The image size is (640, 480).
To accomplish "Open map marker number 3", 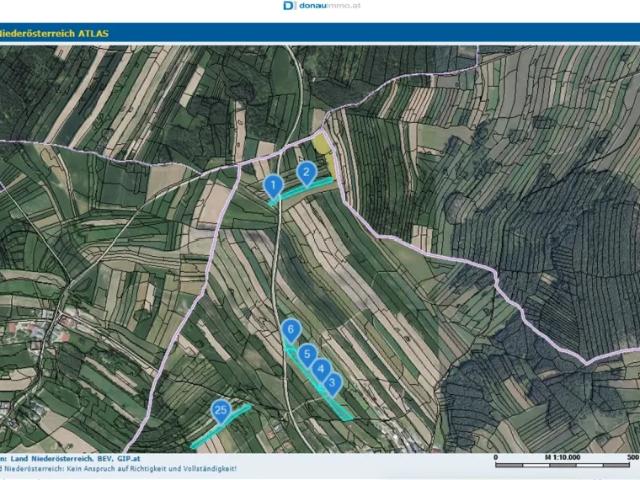I will (332, 384).
